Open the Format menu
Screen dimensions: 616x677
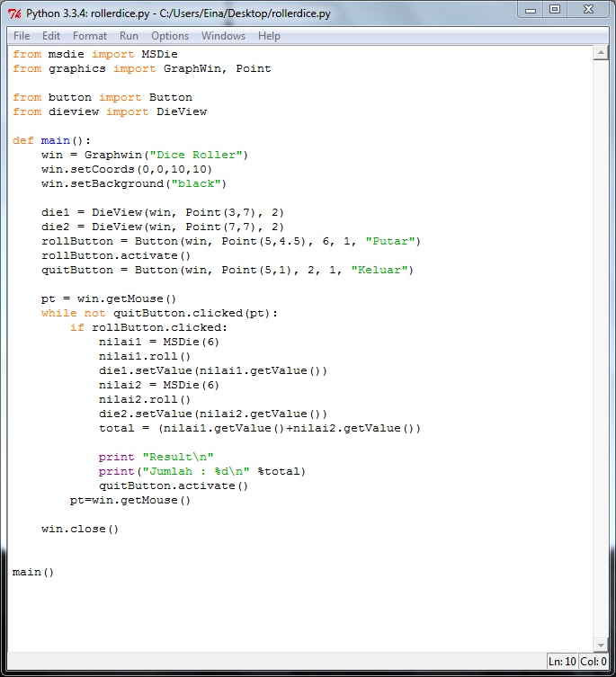pos(90,36)
